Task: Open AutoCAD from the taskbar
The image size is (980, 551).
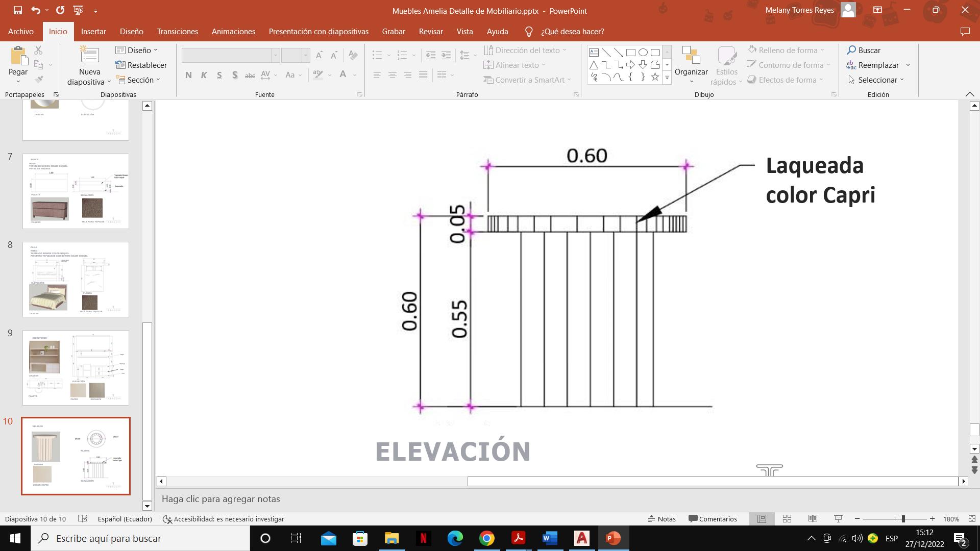Action: tap(581, 538)
